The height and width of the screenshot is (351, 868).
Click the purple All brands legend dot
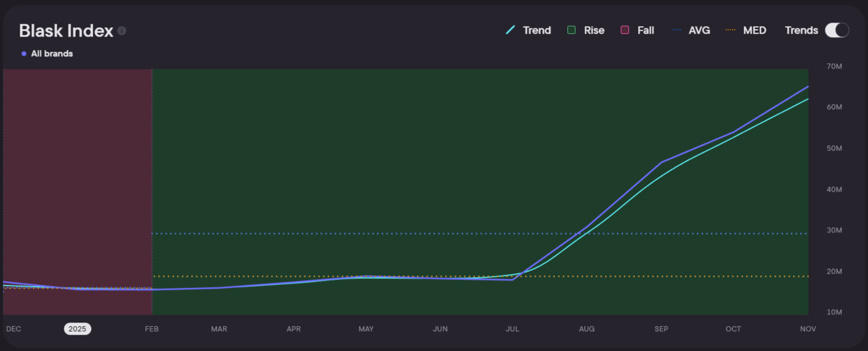click(x=24, y=53)
